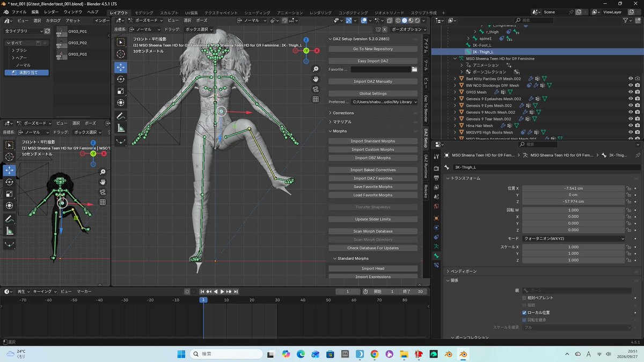Switch perspective/orthographic grid icon in main viewport
Screen dimensions: 644x362
tap(316, 99)
